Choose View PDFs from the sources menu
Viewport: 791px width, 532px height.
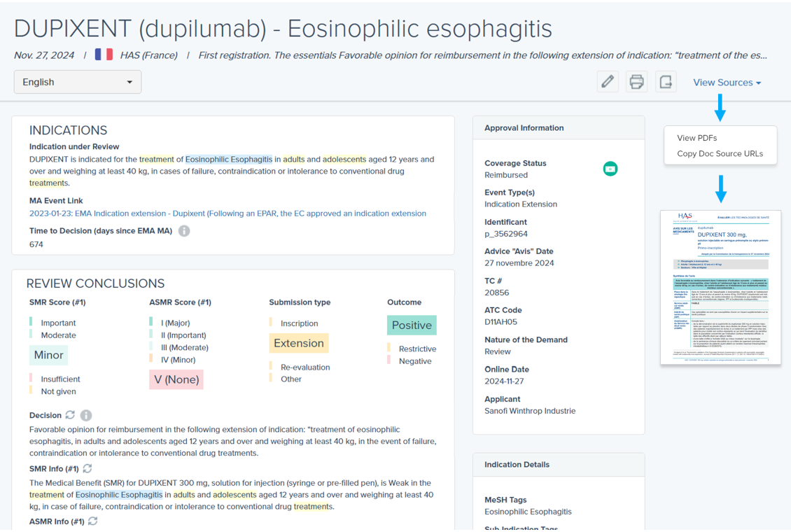696,138
